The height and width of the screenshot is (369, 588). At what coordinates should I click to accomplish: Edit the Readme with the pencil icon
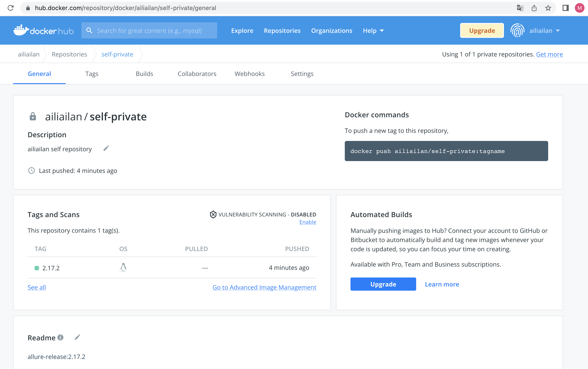pyautogui.click(x=77, y=337)
